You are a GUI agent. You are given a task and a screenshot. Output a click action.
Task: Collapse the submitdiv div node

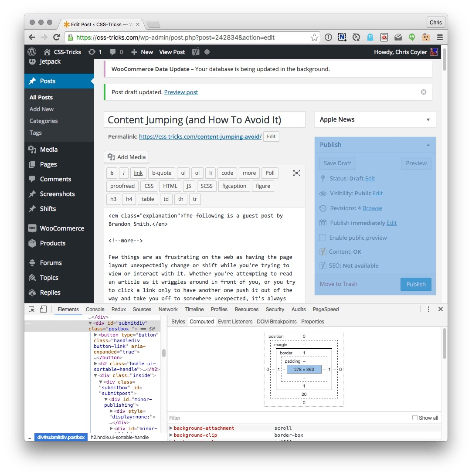(90, 323)
